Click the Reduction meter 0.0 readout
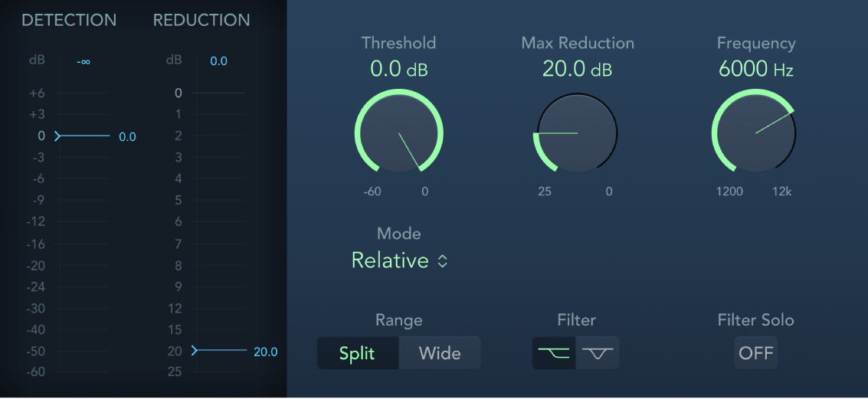The image size is (868, 399). [x=218, y=61]
